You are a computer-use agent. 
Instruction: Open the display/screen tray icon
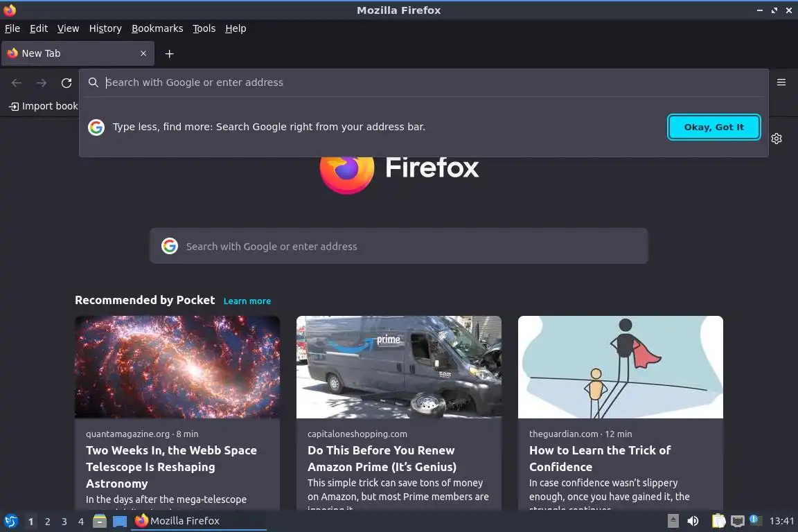(x=738, y=521)
